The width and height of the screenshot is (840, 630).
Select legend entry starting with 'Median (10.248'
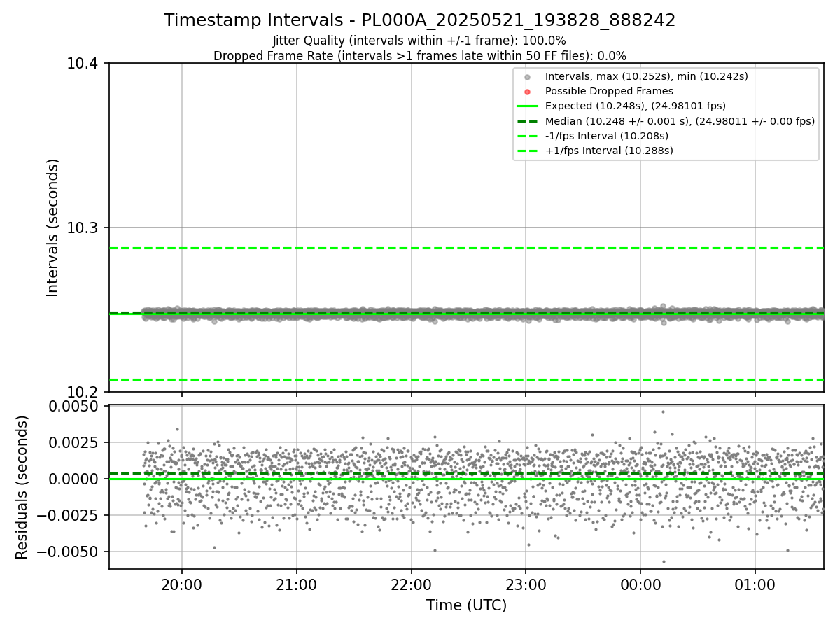(x=680, y=121)
